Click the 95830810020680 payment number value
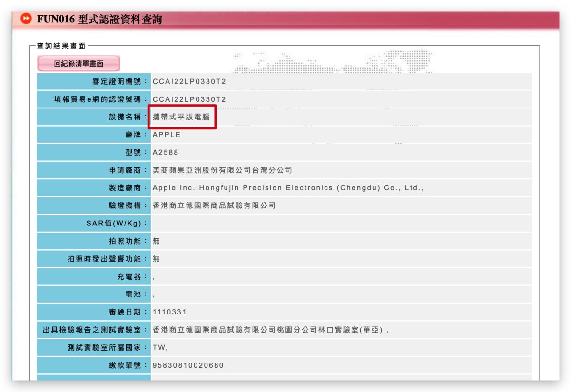 pos(188,365)
